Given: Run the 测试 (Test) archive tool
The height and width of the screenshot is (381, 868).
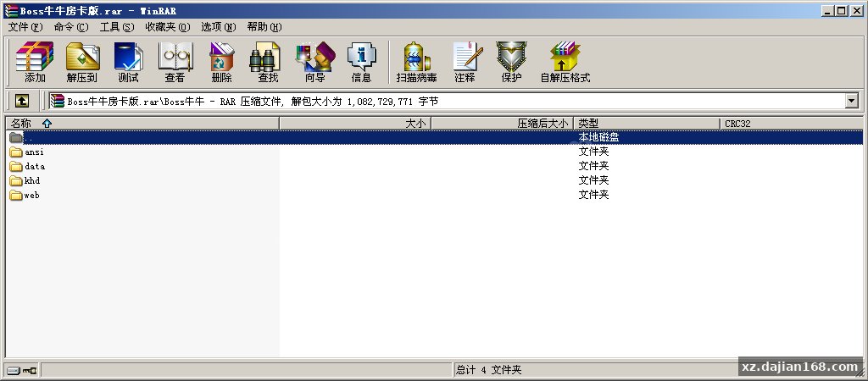Looking at the screenshot, I should coord(129,62).
